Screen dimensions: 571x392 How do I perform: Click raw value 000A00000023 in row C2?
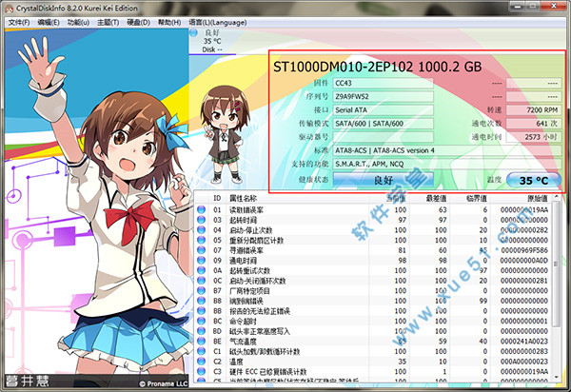[x=524, y=362]
